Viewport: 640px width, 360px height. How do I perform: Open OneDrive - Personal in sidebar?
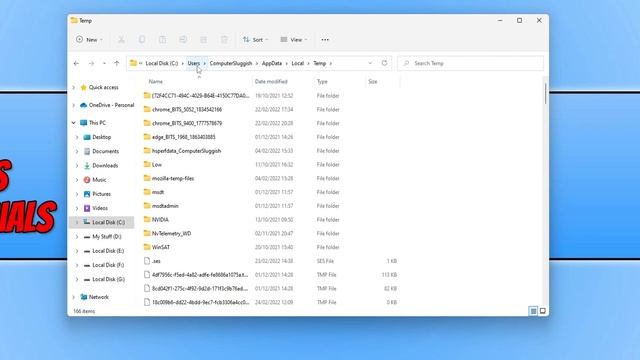(107, 105)
